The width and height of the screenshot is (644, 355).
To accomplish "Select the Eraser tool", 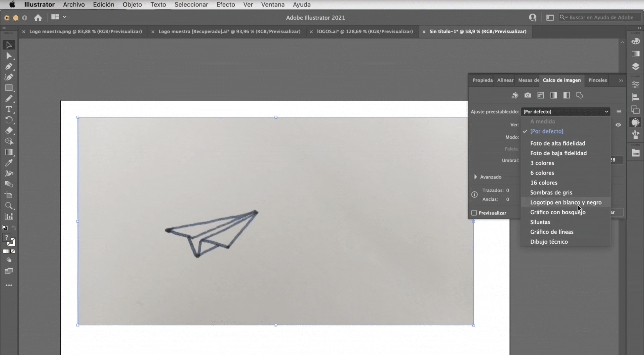I will (x=9, y=130).
